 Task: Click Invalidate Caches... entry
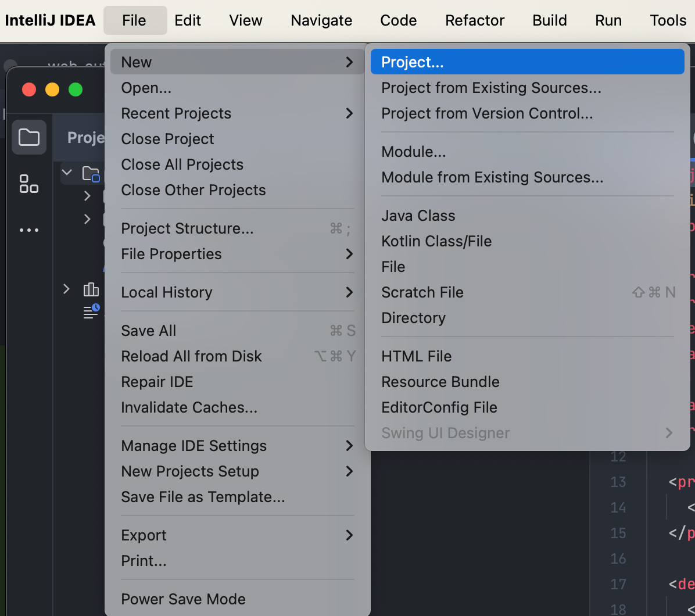point(189,407)
